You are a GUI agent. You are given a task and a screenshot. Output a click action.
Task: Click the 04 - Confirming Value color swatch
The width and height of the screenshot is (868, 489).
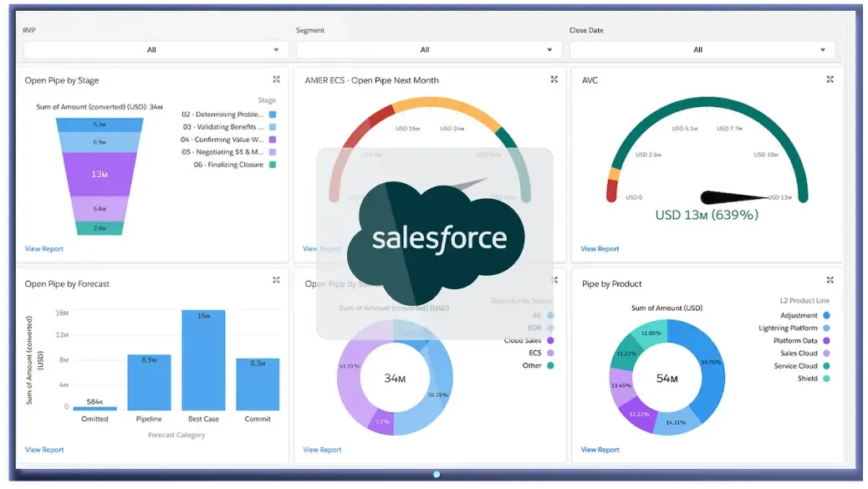click(x=273, y=140)
